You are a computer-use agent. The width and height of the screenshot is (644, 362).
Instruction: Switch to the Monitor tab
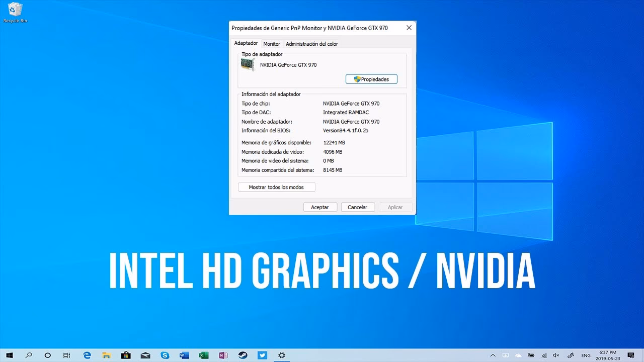pyautogui.click(x=272, y=44)
